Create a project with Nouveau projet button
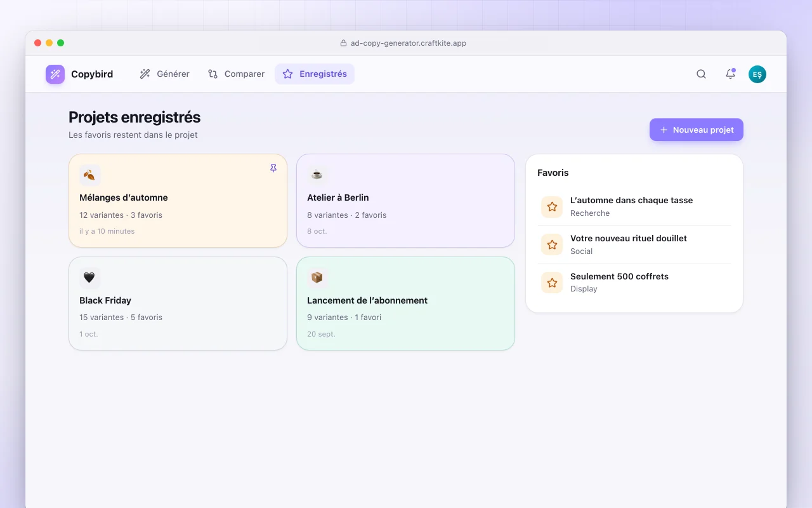 696,130
